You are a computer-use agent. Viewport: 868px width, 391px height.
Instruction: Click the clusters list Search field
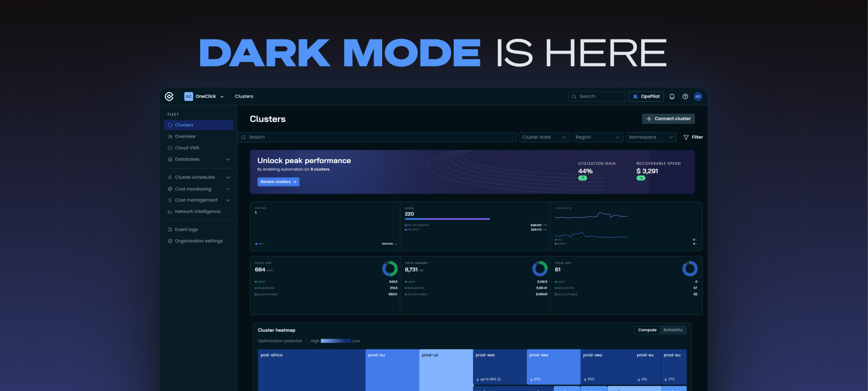(x=377, y=137)
